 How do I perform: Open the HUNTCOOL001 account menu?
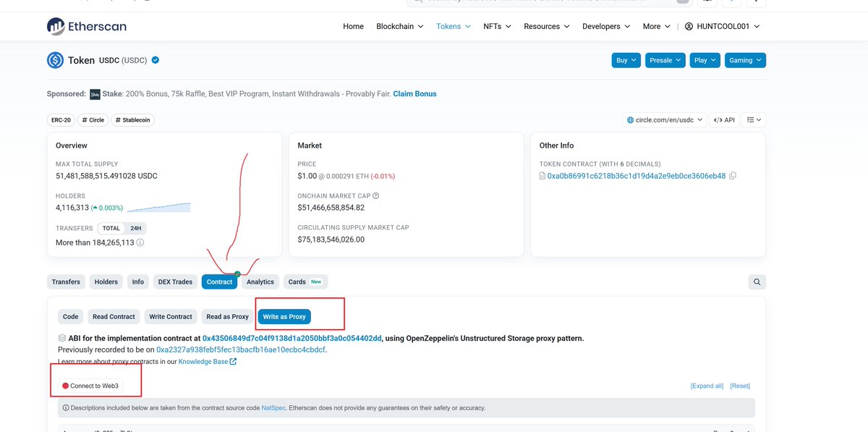pyautogui.click(x=723, y=26)
